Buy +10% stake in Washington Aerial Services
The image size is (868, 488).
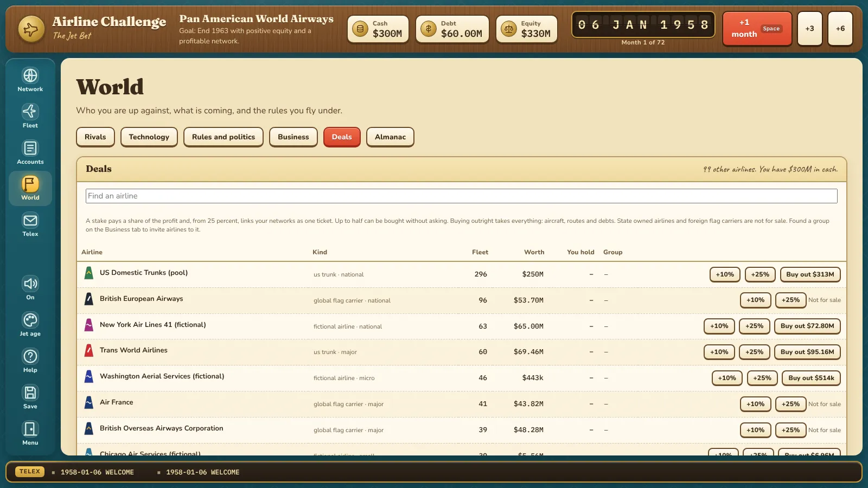727,378
